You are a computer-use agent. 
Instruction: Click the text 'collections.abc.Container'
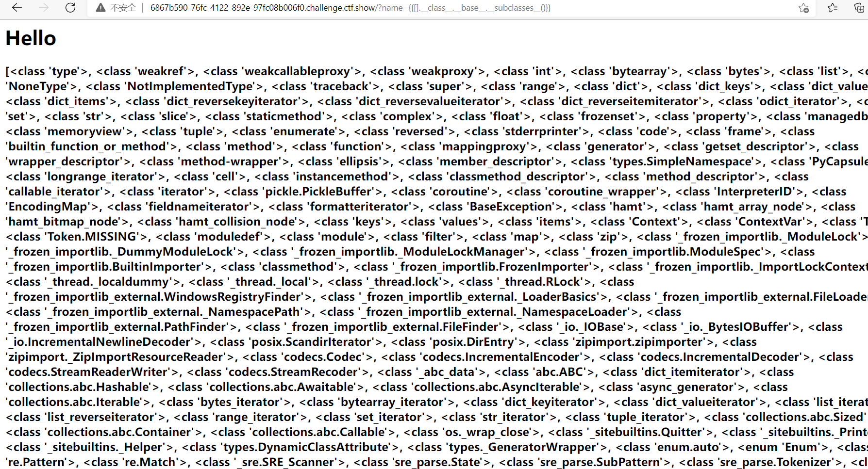point(119,432)
